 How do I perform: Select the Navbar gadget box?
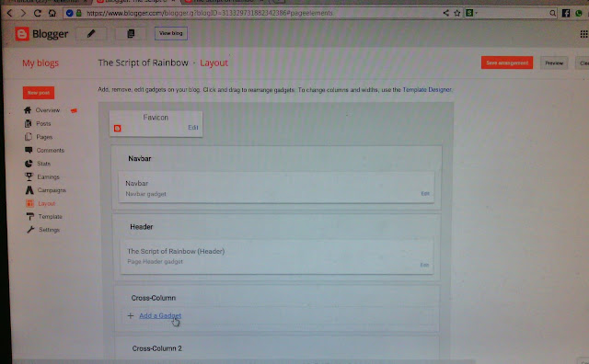click(276, 188)
